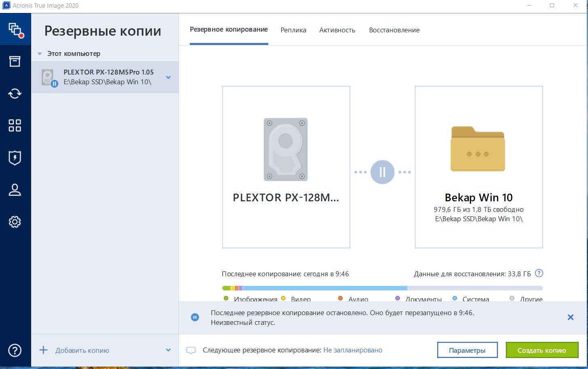The image size is (588, 369).
Task: Open the Tools grid in the sidebar
Action: point(15,126)
